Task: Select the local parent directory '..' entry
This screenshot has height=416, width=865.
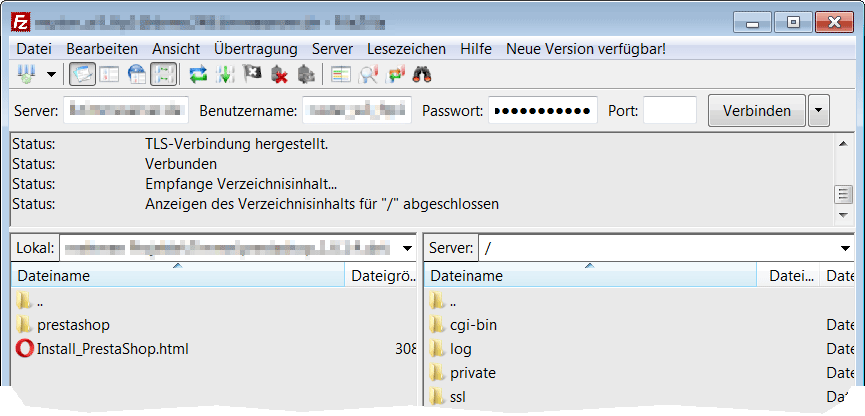Action: [40, 301]
